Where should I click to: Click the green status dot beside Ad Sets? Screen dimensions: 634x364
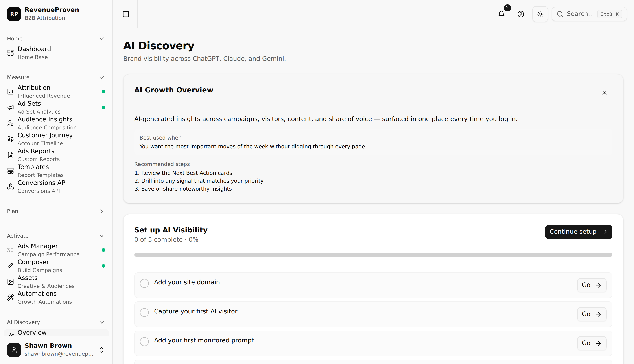(103, 107)
